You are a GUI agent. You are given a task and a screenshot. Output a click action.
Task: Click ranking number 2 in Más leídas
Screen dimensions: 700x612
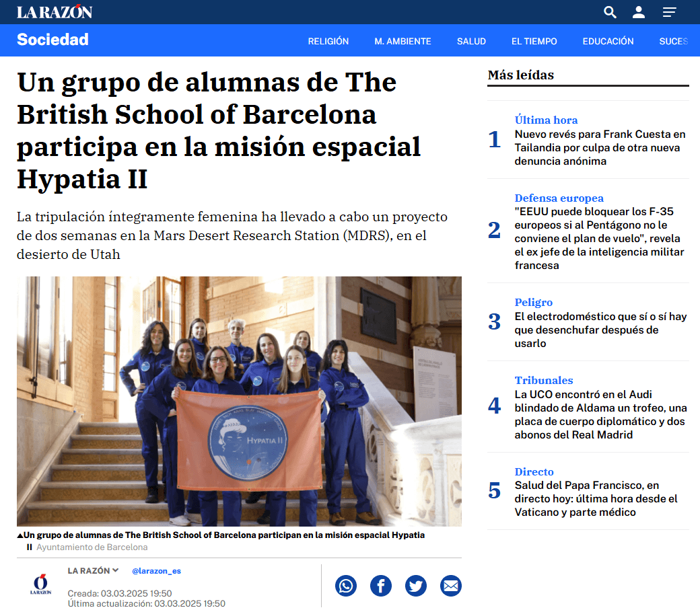494,230
